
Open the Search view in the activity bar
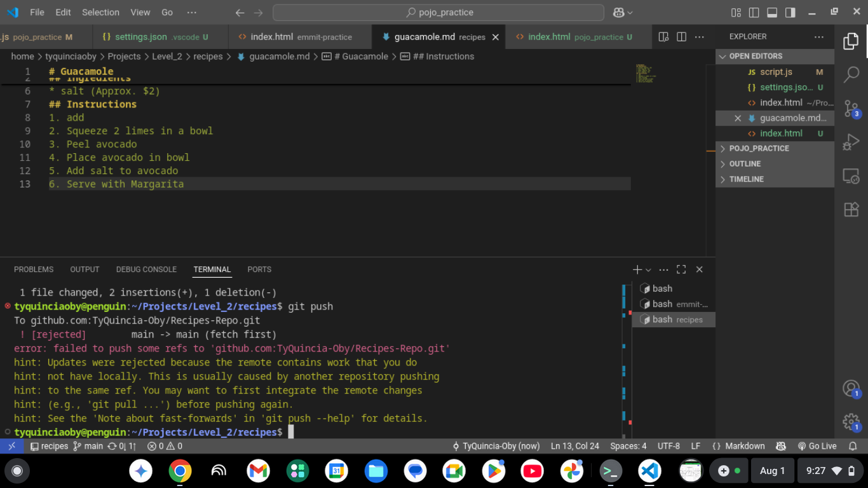851,74
